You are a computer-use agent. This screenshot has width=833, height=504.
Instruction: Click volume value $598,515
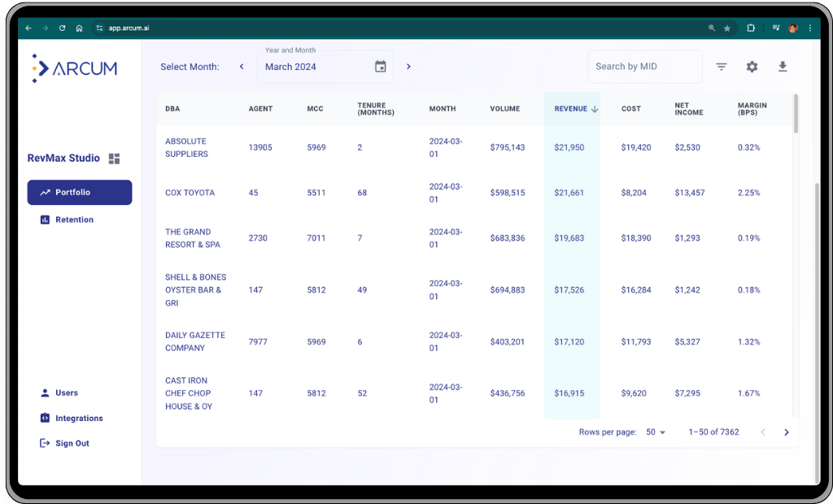click(508, 193)
